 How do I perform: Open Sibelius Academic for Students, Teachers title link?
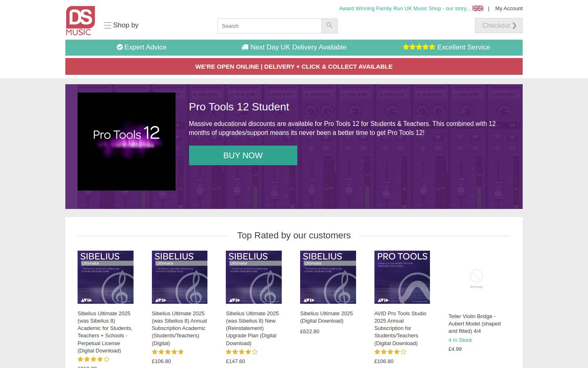[x=105, y=332]
